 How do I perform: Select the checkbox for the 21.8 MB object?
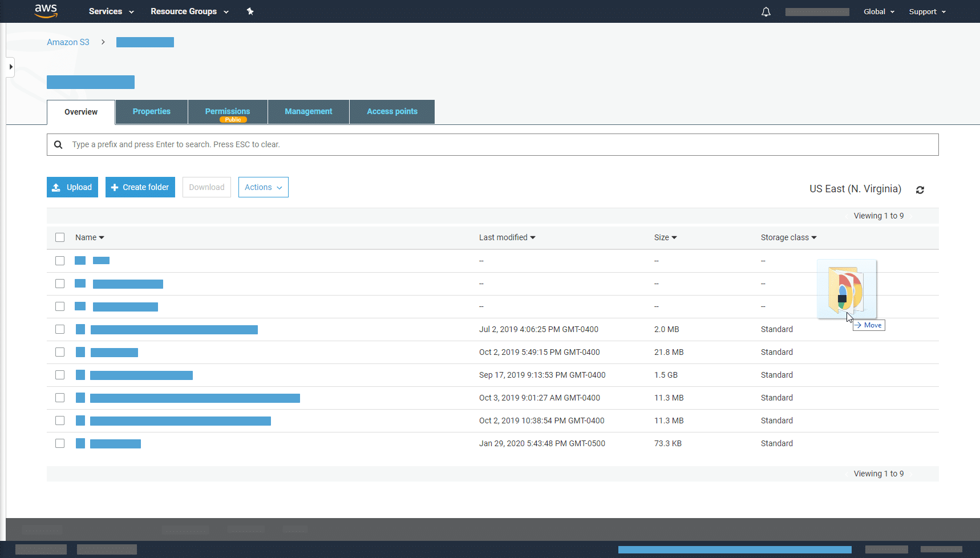(60, 352)
